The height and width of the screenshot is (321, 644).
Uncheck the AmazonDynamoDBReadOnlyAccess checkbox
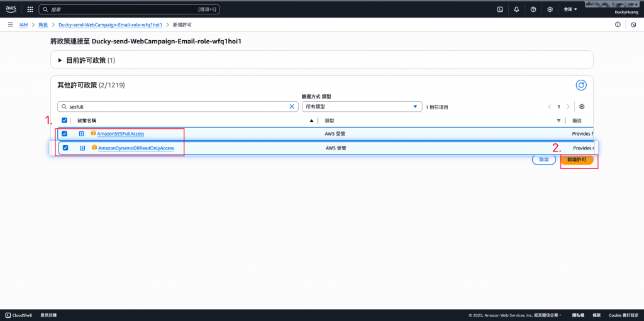(x=65, y=148)
